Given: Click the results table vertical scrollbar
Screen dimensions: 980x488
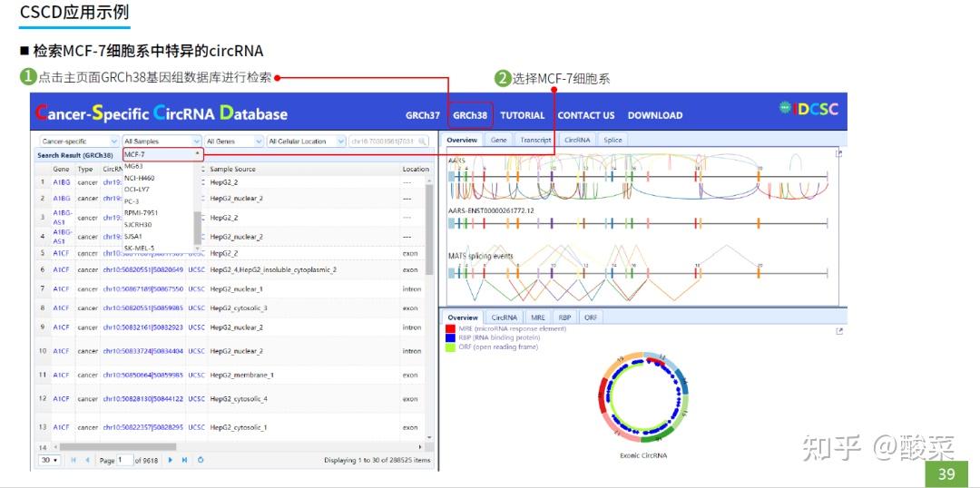Looking at the screenshot, I should 429,229.
